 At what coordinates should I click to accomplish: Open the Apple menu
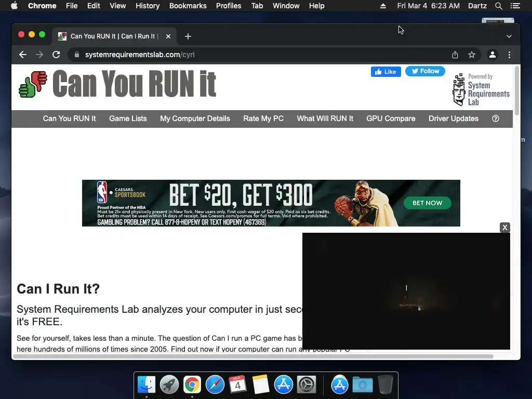(x=14, y=6)
